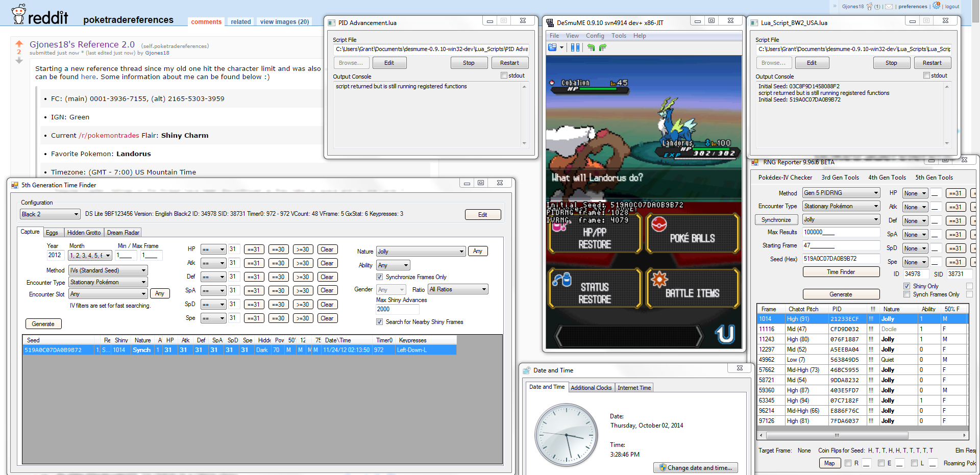Click DeSmuME rotate counter-clockwise green arrow

tap(591, 47)
